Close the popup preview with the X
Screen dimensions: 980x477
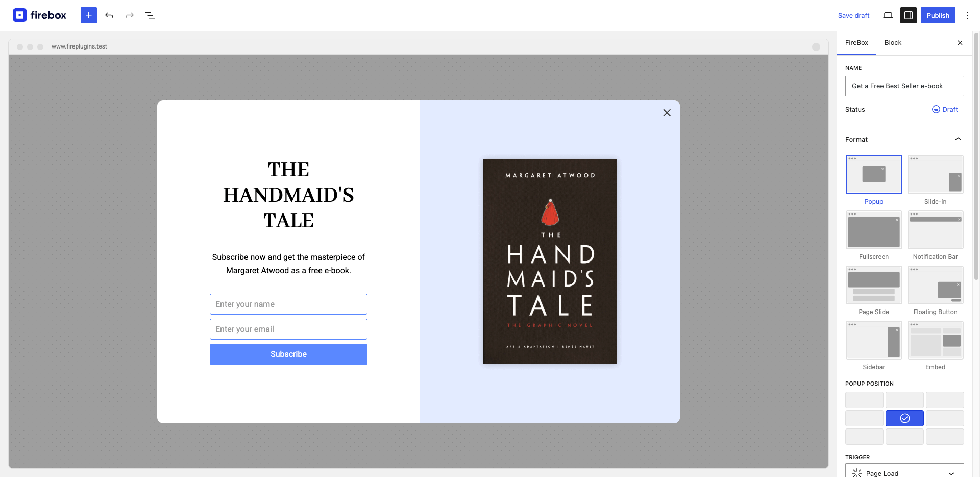pos(667,113)
